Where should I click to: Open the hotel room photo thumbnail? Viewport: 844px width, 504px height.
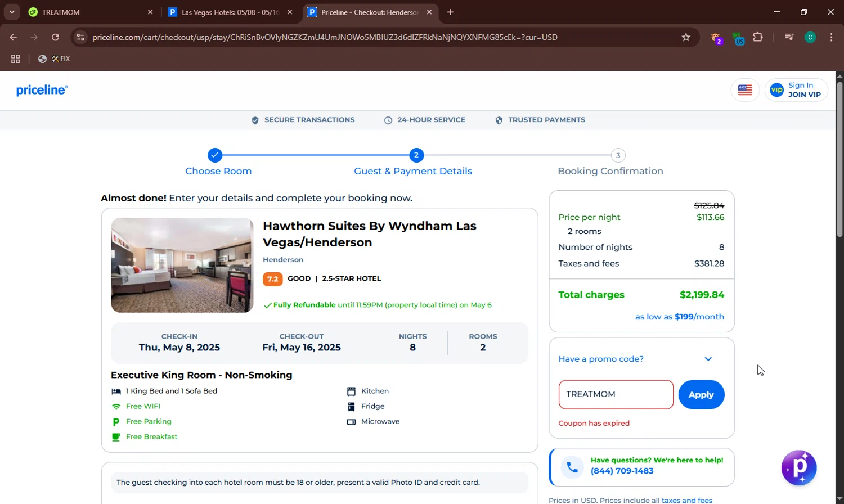click(x=182, y=265)
